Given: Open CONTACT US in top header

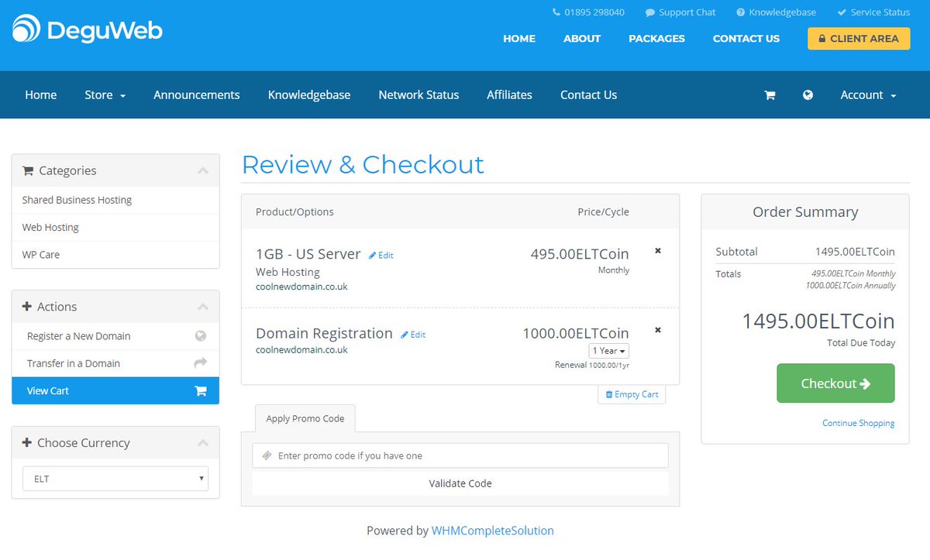Looking at the screenshot, I should pyautogui.click(x=746, y=39).
